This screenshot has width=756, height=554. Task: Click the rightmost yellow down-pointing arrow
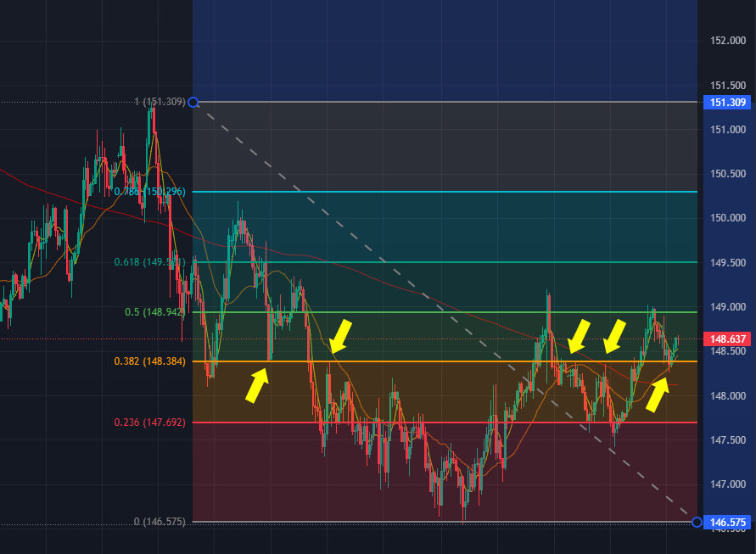point(614,336)
